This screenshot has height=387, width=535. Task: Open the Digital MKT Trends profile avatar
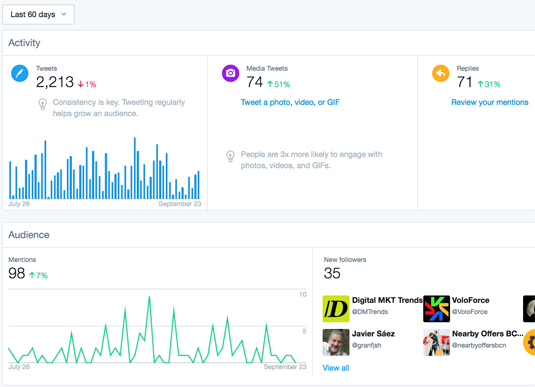point(336,309)
